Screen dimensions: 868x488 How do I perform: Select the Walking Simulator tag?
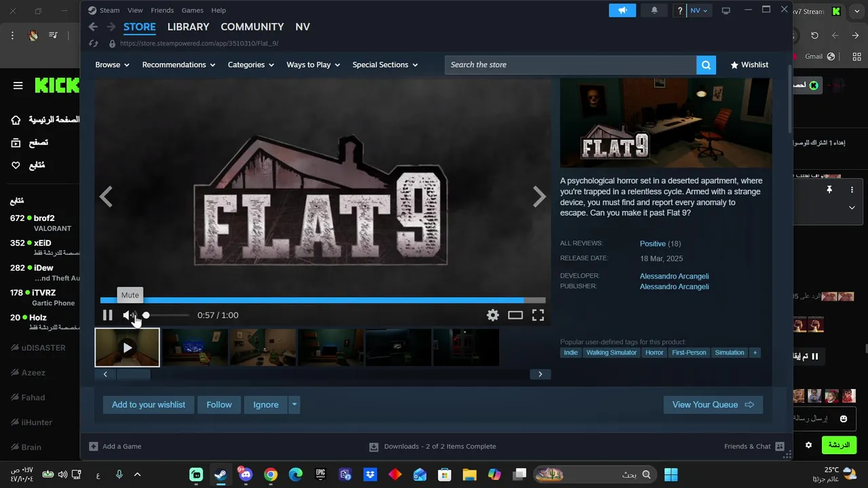pos(612,352)
